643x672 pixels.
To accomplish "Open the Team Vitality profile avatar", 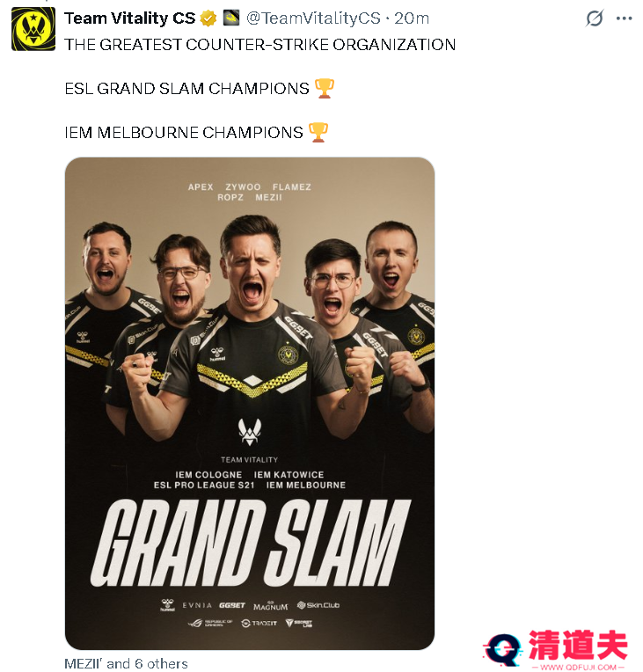I will [x=33, y=29].
